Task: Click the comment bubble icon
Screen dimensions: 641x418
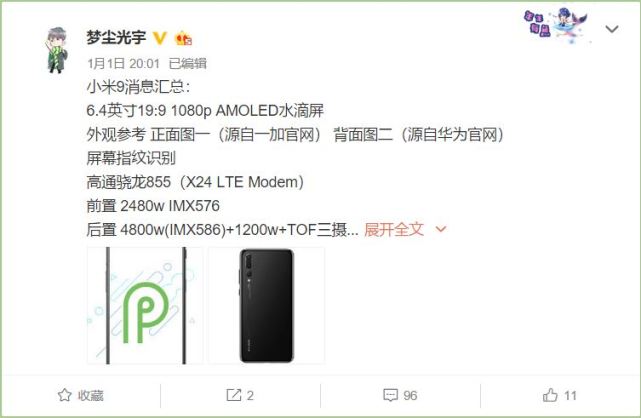Action: pos(390,395)
